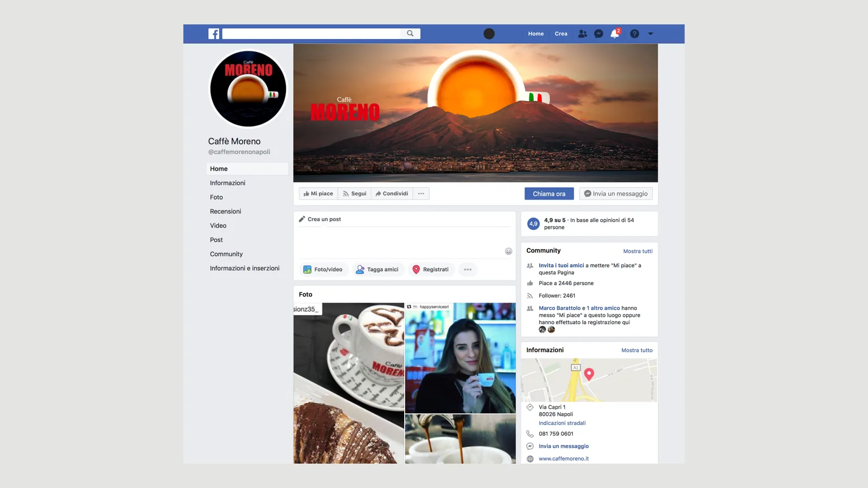Open the more options ellipsis under cover
868x488 pixels.
click(x=421, y=194)
